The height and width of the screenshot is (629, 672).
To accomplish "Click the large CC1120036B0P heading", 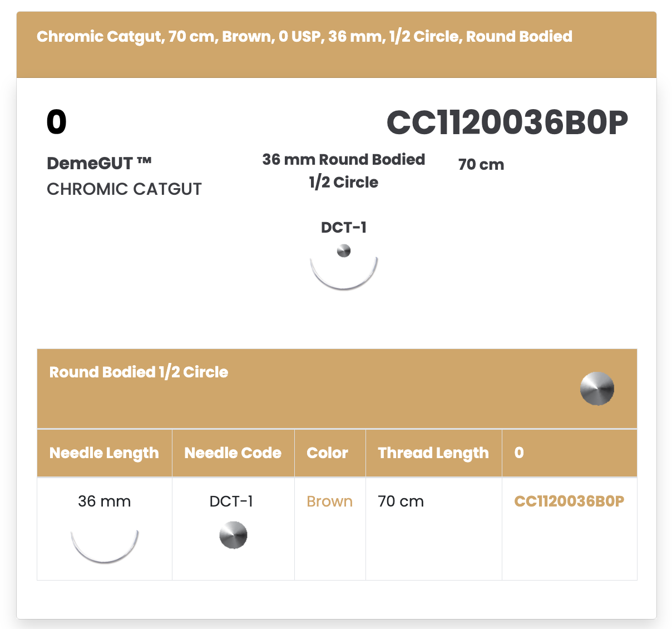I will (507, 122).
